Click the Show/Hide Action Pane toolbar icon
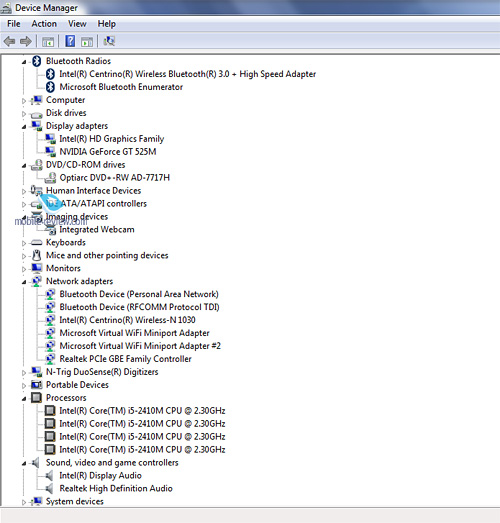Screen dimensions: 500x523 (x=87, y=42)
